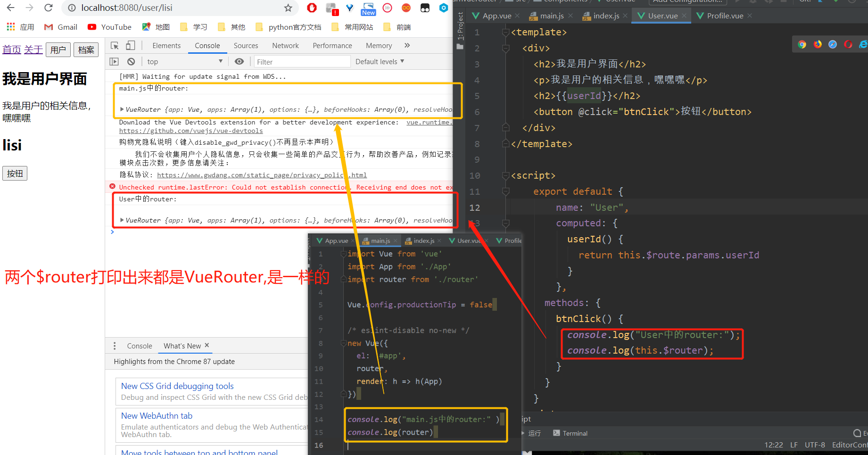Click the 用户 button

58,50
